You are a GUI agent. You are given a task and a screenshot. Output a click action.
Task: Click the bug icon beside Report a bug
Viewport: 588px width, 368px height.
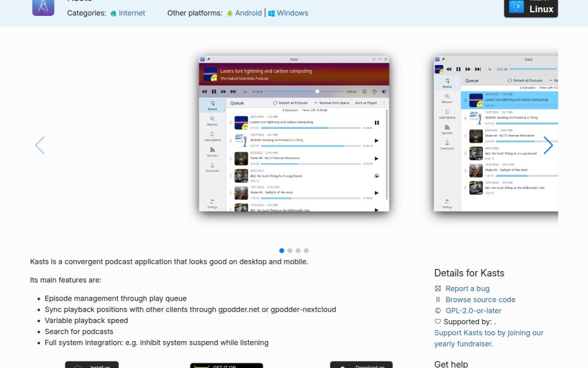click(437, 288)
